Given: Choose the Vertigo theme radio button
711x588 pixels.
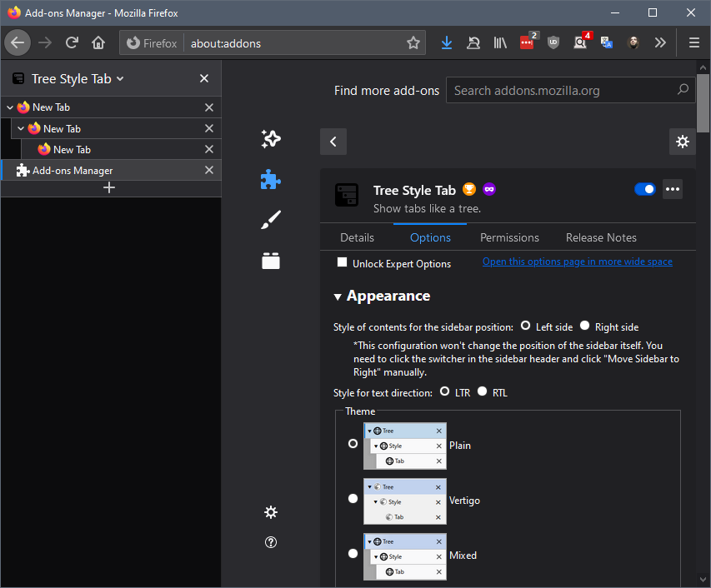Looking at the screenshot, I should (353, 499).
